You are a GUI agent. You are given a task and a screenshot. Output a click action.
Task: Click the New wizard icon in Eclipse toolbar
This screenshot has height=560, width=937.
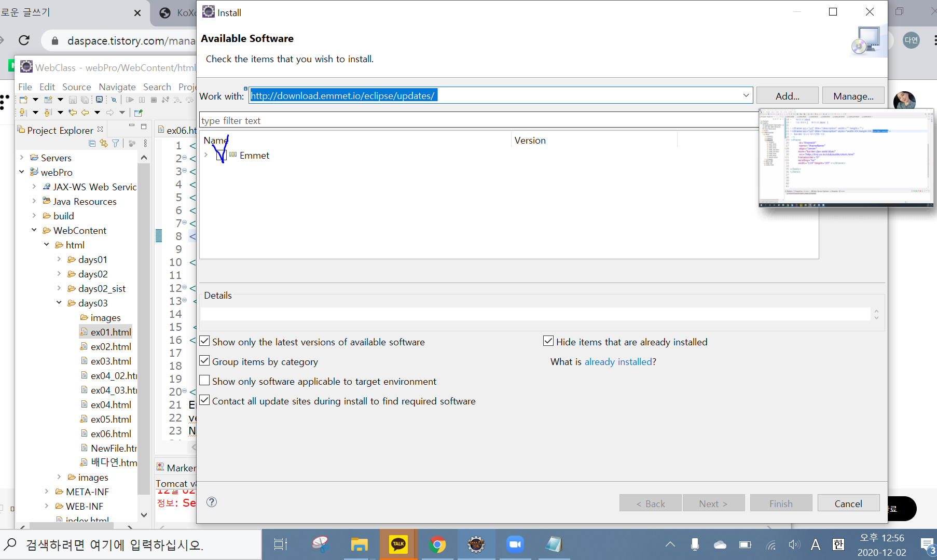pyautogui.click(x=23, y=100)
